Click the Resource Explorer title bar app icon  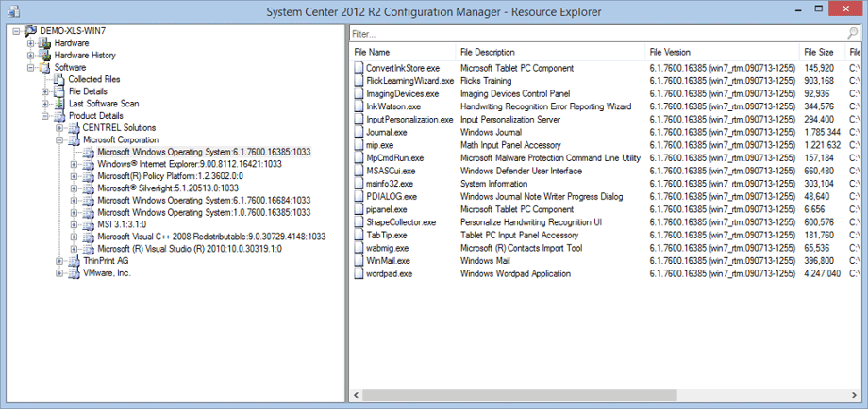pyautogui.click(x=14, y=11)
